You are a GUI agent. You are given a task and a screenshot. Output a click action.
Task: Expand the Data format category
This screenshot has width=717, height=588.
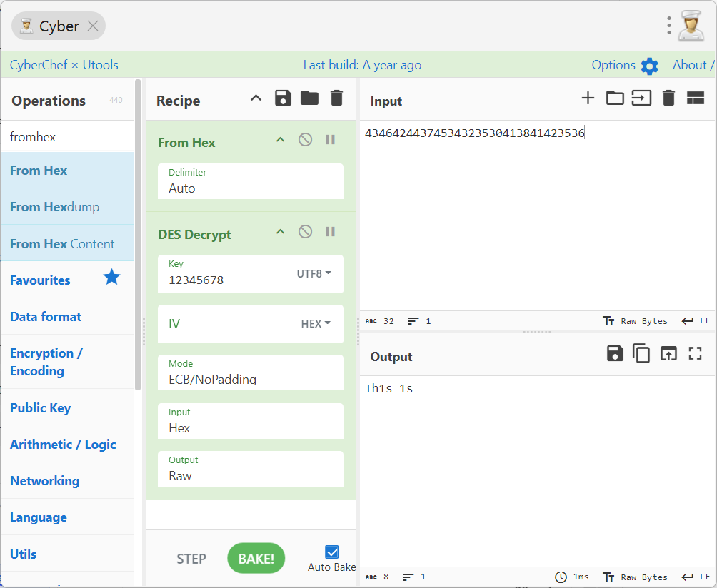67,317
